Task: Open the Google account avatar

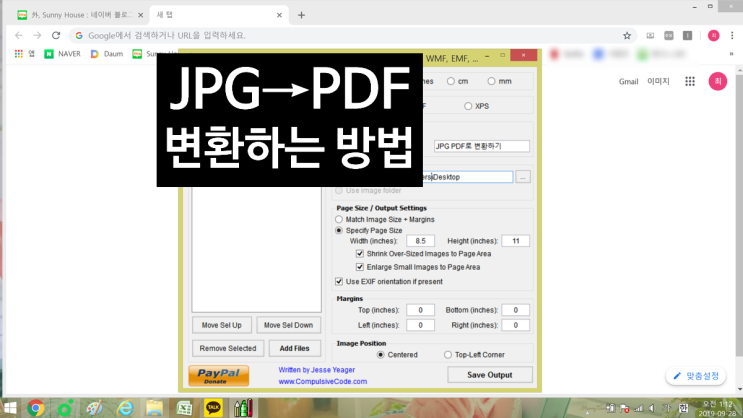Action: tap(717, 81)
